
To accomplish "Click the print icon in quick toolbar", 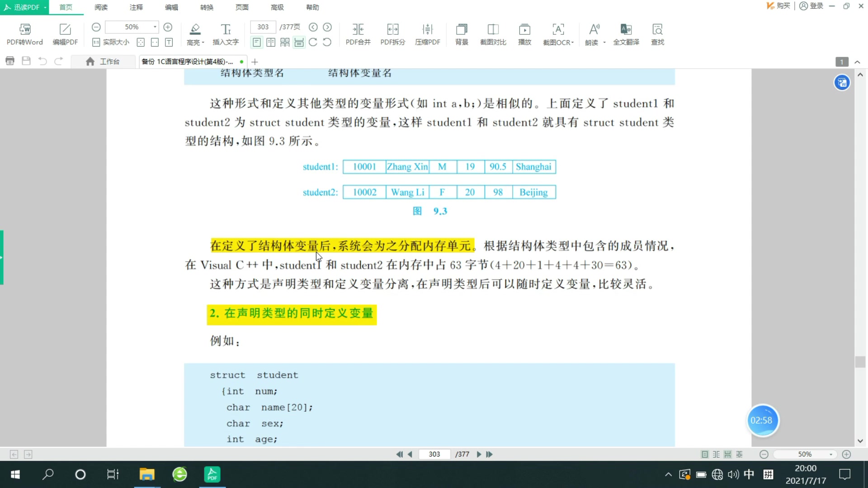I will [x=10, y=61].
